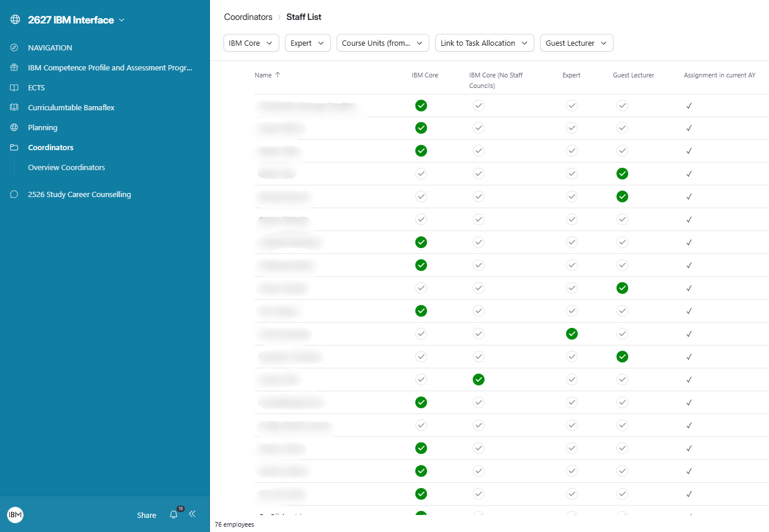Screen dimensions: 769x532
Task: Open the IBM account avatar
Action: pos(15,515)
